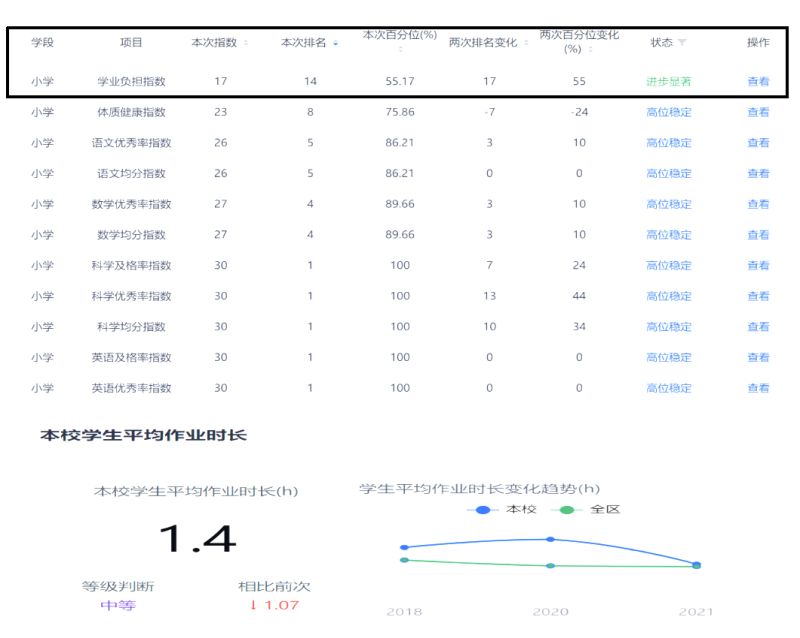Click 查看 for 语文均分指数 row
Viewport: 800px width, 638px height.
758,173
